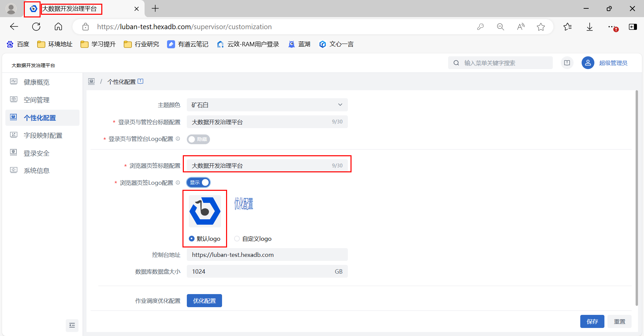Click the zoom out magnifier icon
The width and height of the screenshot is (644, 336).
[x=500, y=27]
